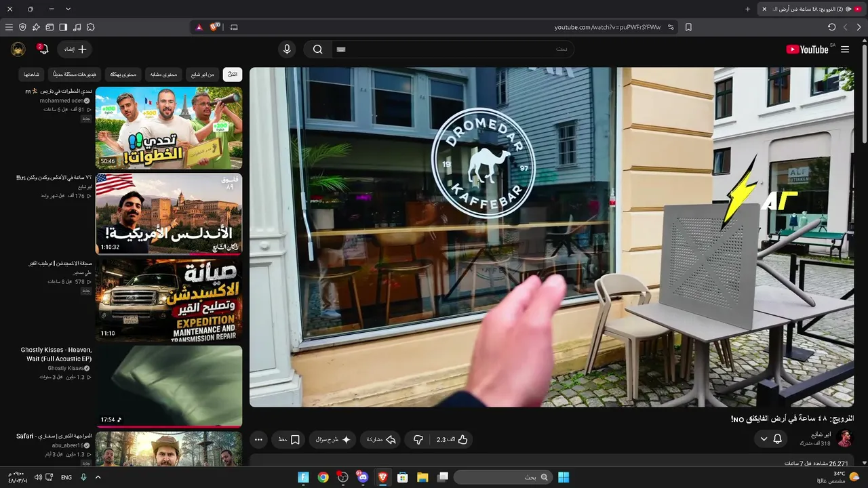Bookmark this page with the bookmark icon
Image resolution: width=868 pixels, height=488 pixels.
click(x=688, y=27)
